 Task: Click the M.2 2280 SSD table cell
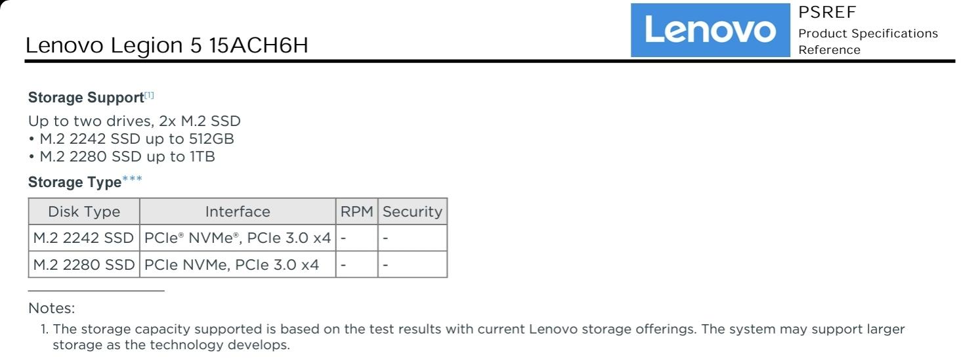tap(83, 265)
